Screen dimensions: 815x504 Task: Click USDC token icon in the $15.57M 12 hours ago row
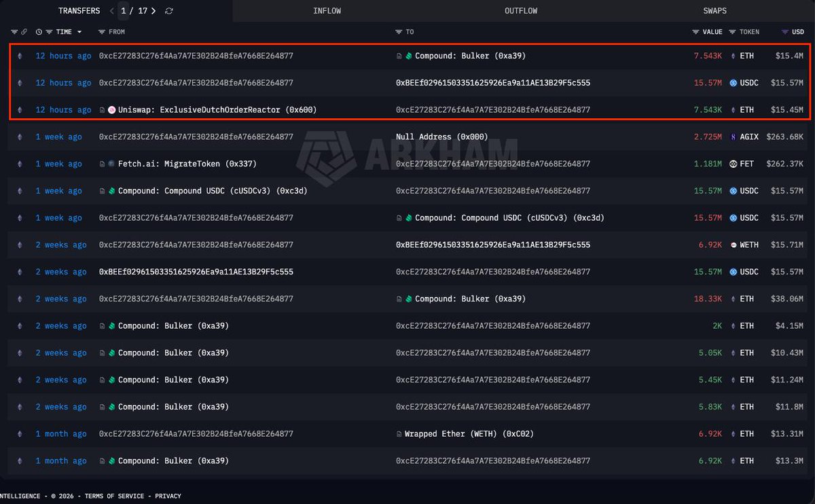click(733, 83)
